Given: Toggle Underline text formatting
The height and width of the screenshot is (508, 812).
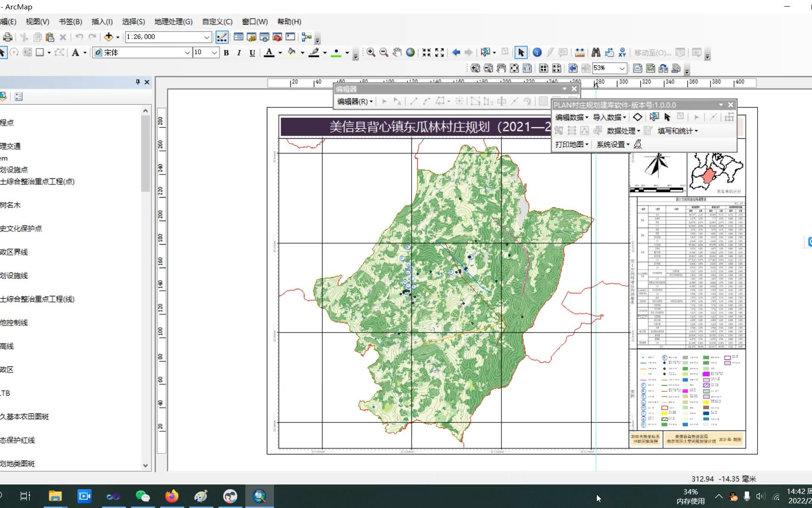Looking at the screenshot, I should pyautogui.click(x=252, y=53).
